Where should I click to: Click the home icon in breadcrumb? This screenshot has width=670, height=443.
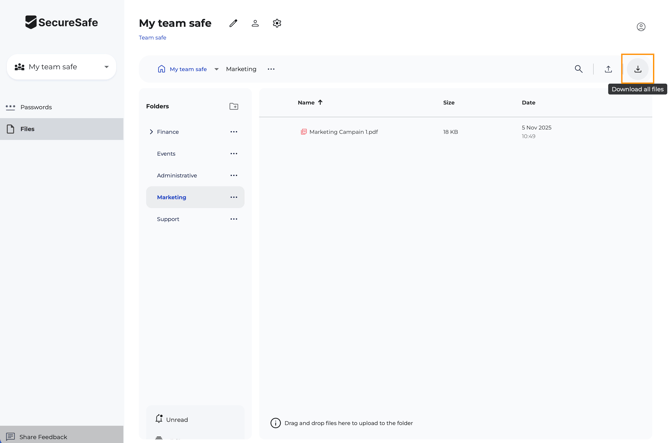(161, 69)
